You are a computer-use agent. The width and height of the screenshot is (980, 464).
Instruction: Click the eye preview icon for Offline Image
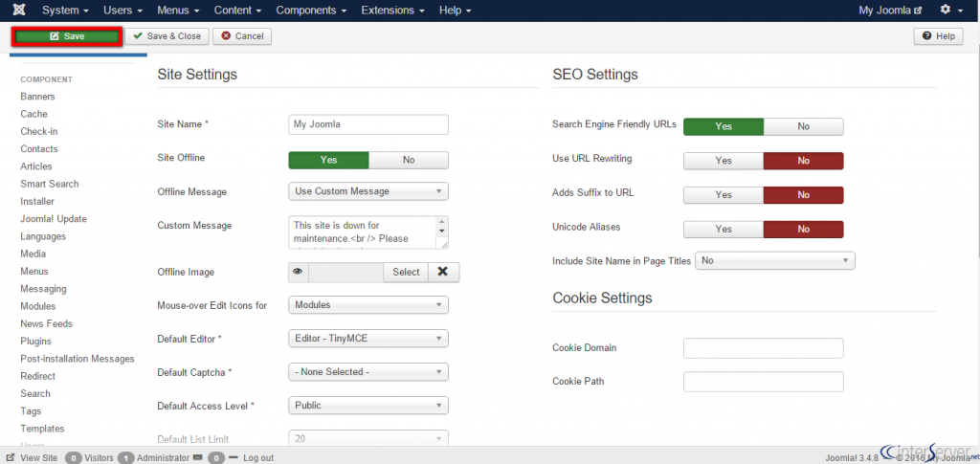(298, 272)
